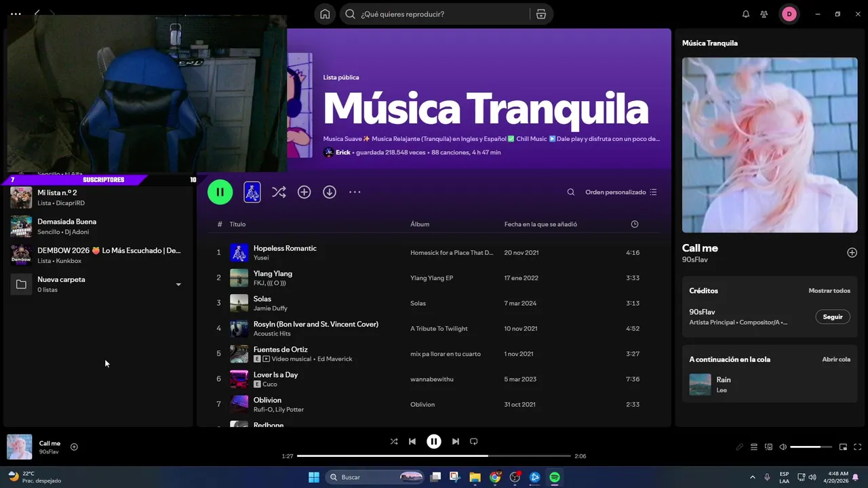The height and width of the screenshot is (488, 868).
Task: Open the user profile avatar D
Action: pyautogui.click(x=789, y=14)
